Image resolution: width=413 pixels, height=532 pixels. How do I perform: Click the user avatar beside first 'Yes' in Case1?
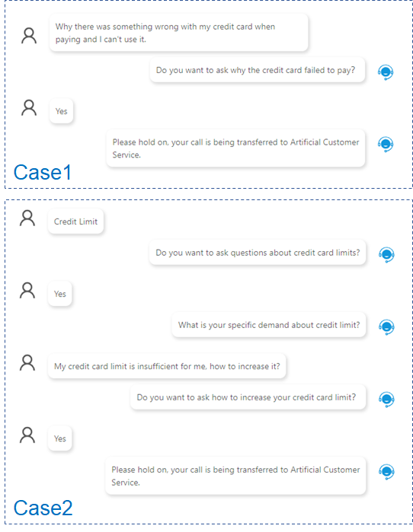[x=29, y=108]
